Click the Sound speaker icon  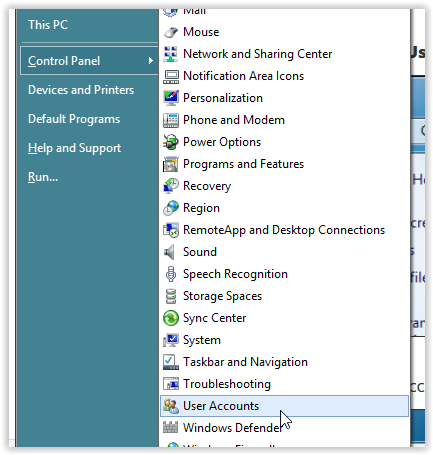tap(170, 252)
